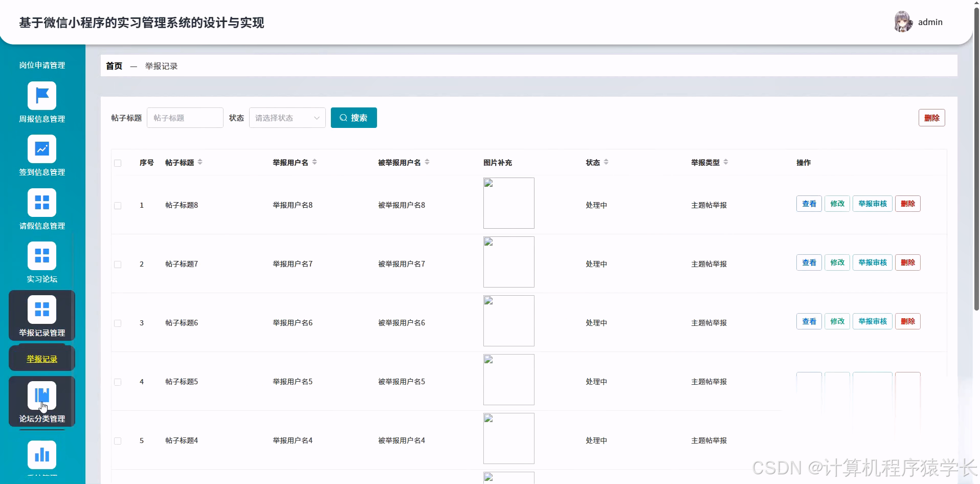The image size is (980, 484).
Task: Click the grid icon for 请假信息管理
Action: point(42,202)
